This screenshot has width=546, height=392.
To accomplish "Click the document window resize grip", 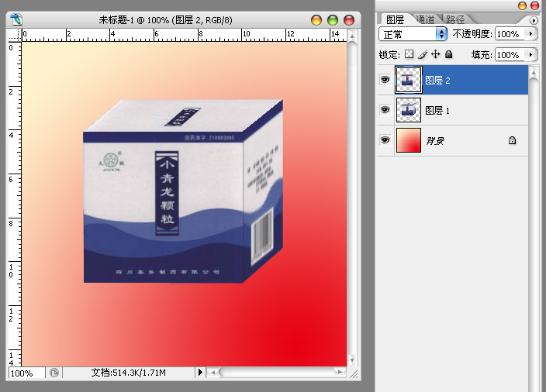I will tap(354, 374).
